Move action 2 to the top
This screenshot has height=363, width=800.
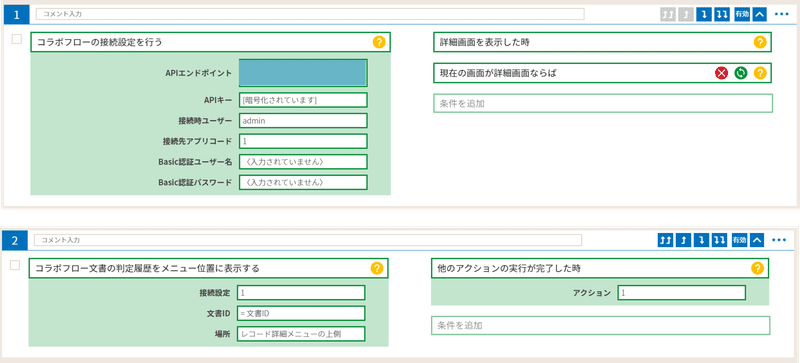[665, 239]
